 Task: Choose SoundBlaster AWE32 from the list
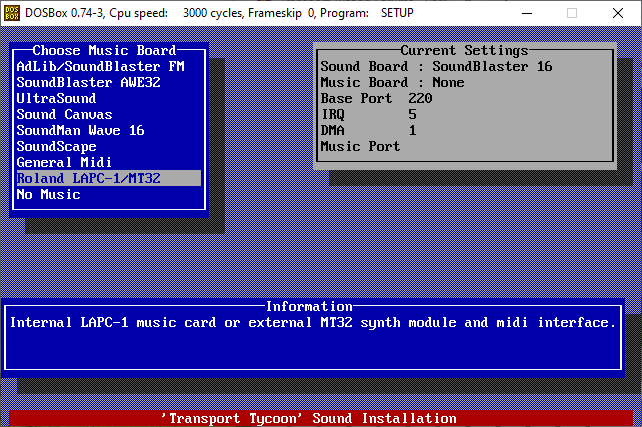(88, 82)
